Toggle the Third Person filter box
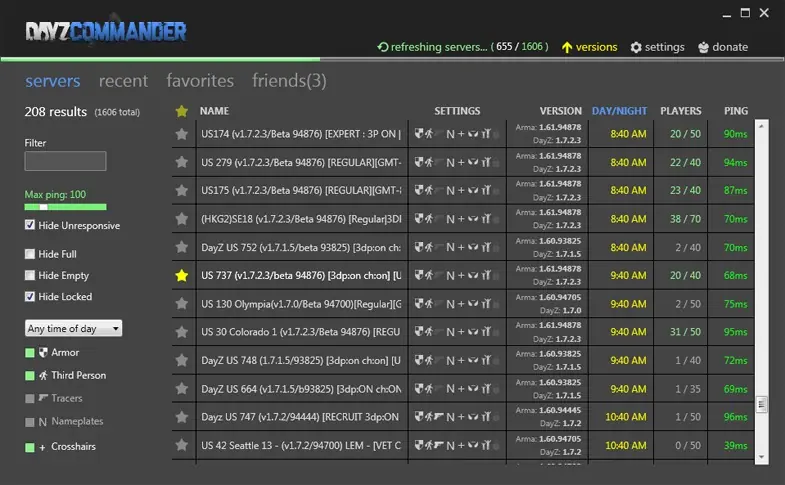The image size is (785, 485). [30, 375]
